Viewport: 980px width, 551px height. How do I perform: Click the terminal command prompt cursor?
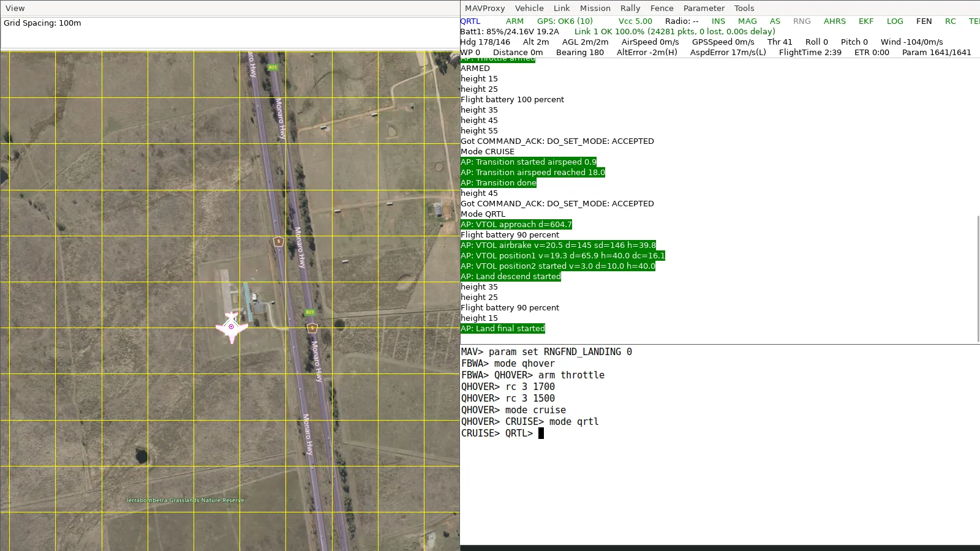[x=541, y=433]
